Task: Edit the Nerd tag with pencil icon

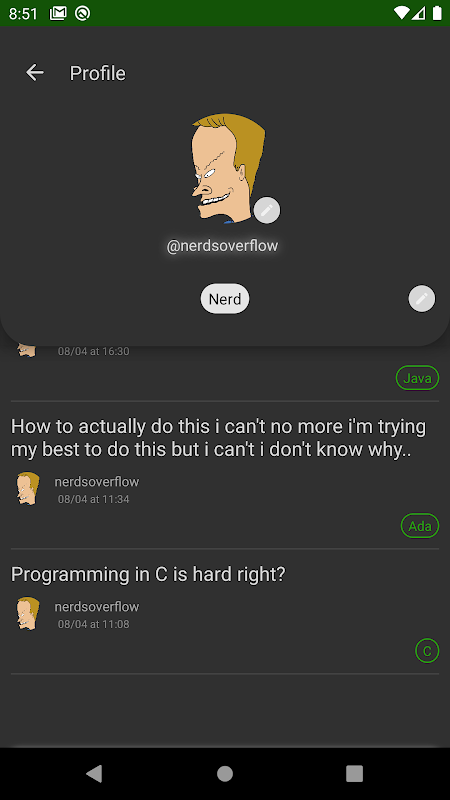Action: pyautogui.click(x=422, y=298)
